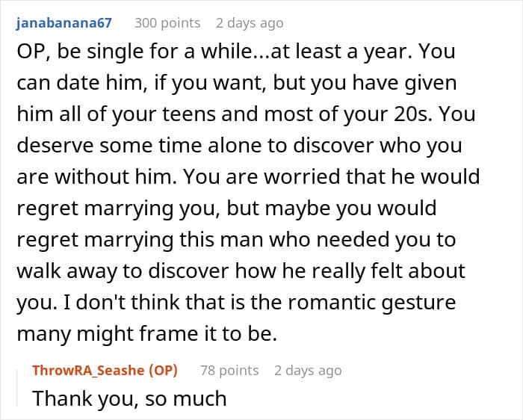Click the "Thank you, so much" reply text
Image resolution: width=523 pixels, height=420 pixels.
point(129,398)
